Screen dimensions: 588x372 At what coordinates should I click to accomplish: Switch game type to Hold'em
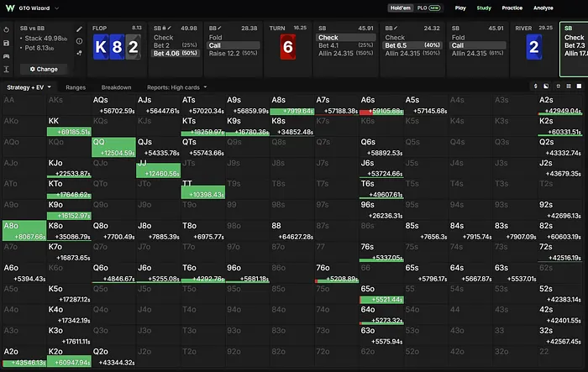click(x=401, y=8)
